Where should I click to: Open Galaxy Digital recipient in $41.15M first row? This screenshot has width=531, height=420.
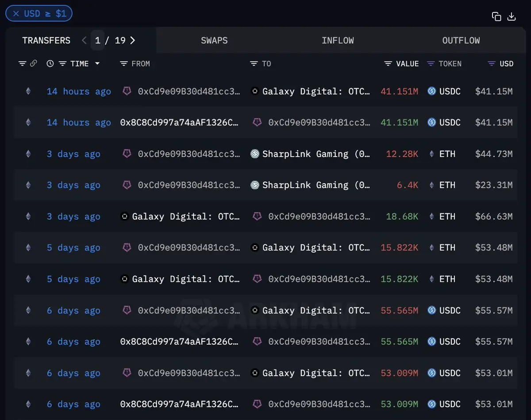316,92
